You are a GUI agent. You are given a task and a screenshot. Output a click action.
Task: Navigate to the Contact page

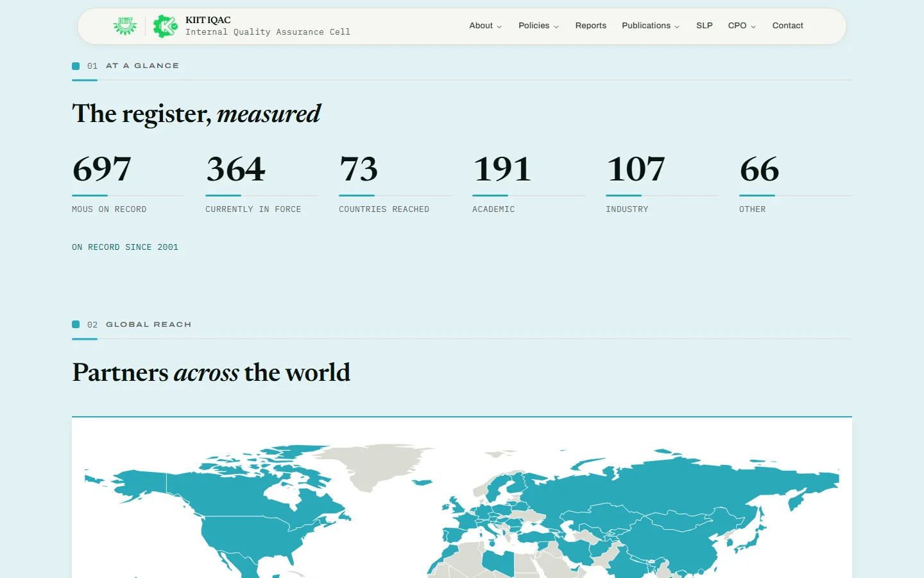click(788, 26)
